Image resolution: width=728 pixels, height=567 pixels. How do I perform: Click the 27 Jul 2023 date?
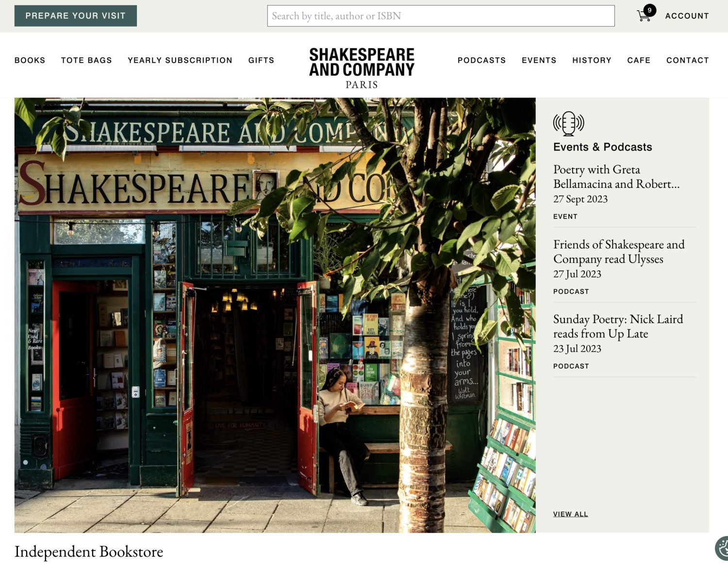click(x=577, y=274)
